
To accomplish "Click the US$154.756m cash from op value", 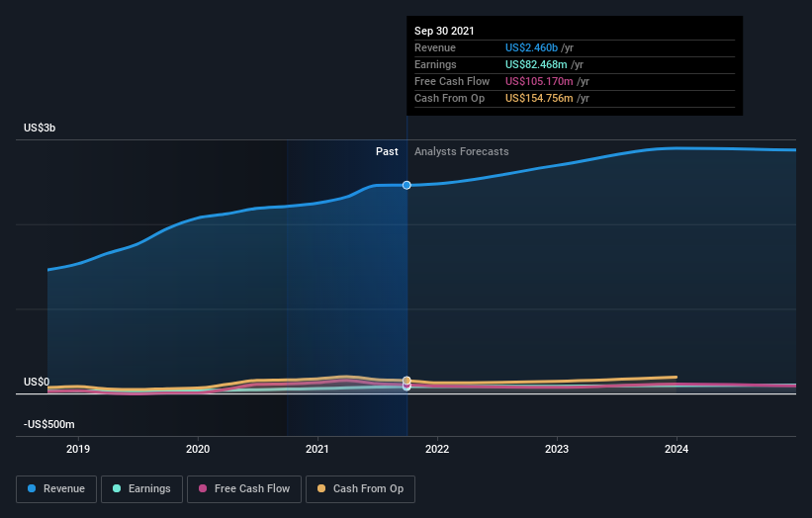I will [x=539, y=98].
